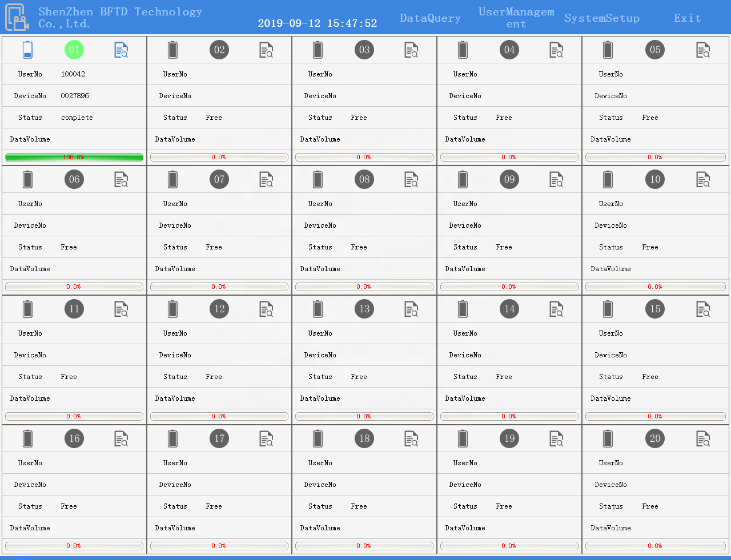Viewport: 731px width, 560px height.
Task: Click the battery icon of slot 14
Action: click(x=463, y=309)
